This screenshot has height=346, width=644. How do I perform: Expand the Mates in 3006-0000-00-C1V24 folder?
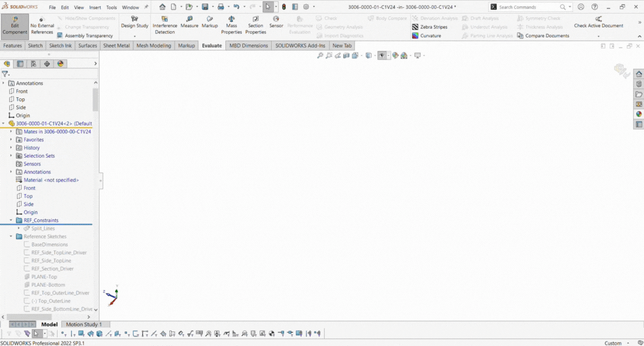11,132
